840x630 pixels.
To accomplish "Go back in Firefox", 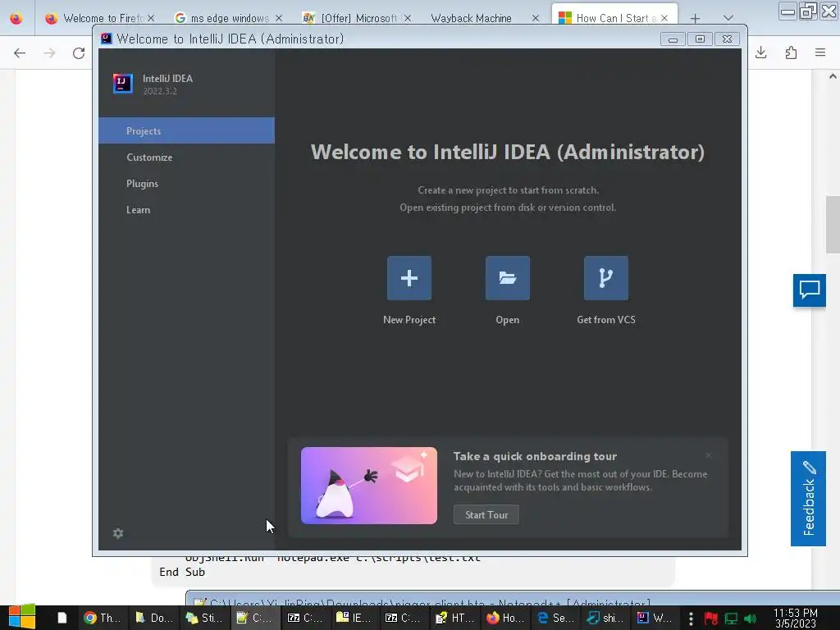I will 20,53.
